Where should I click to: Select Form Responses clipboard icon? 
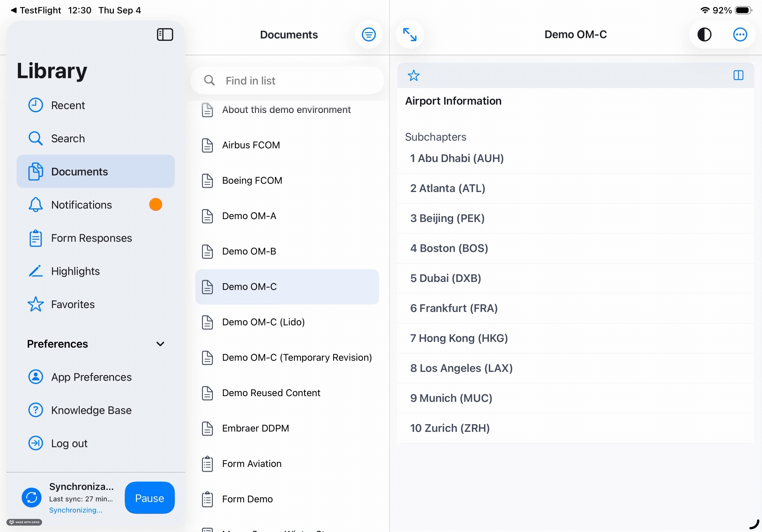coord(35,238)
